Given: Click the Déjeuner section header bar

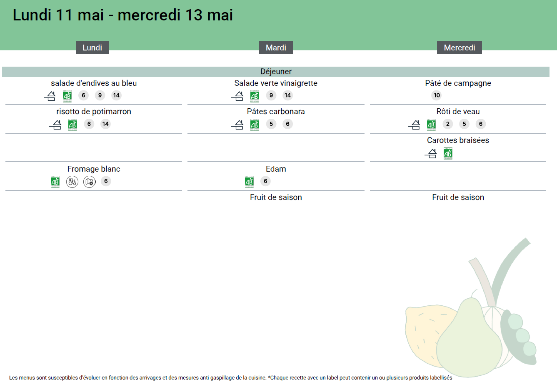Looking at the screenshot, I should pyautogui.click(x=276, y=72).
